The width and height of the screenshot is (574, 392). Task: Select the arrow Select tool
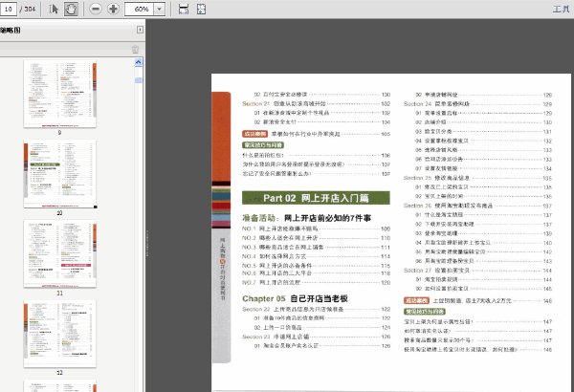click(x=54, y=9)
